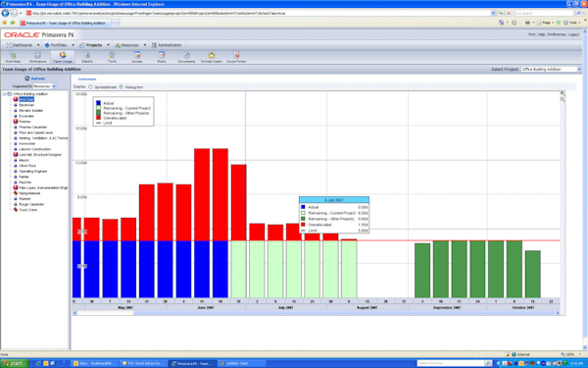588x368 pixels.
Task: Click the Administration menu item
Action: click(x=167, y=45)
